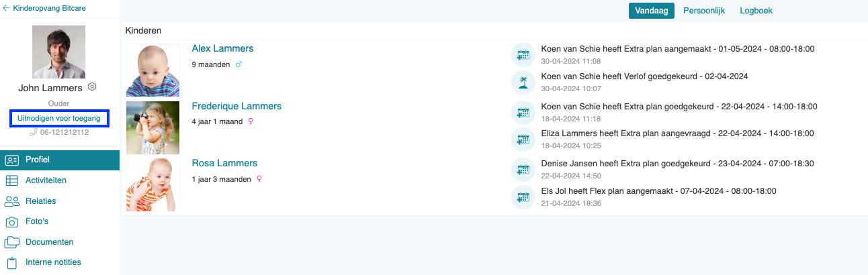Open Alex Lammers child profile link
The width and height of the screenshot is (868, 275).
pyautogui.click(x=222, y=49)
